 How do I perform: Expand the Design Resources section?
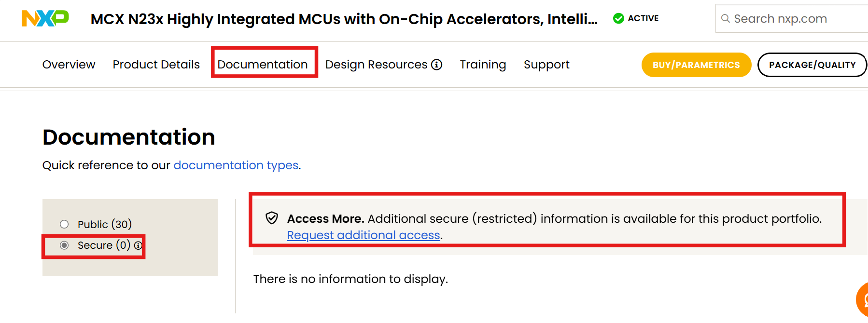[377, 64]
